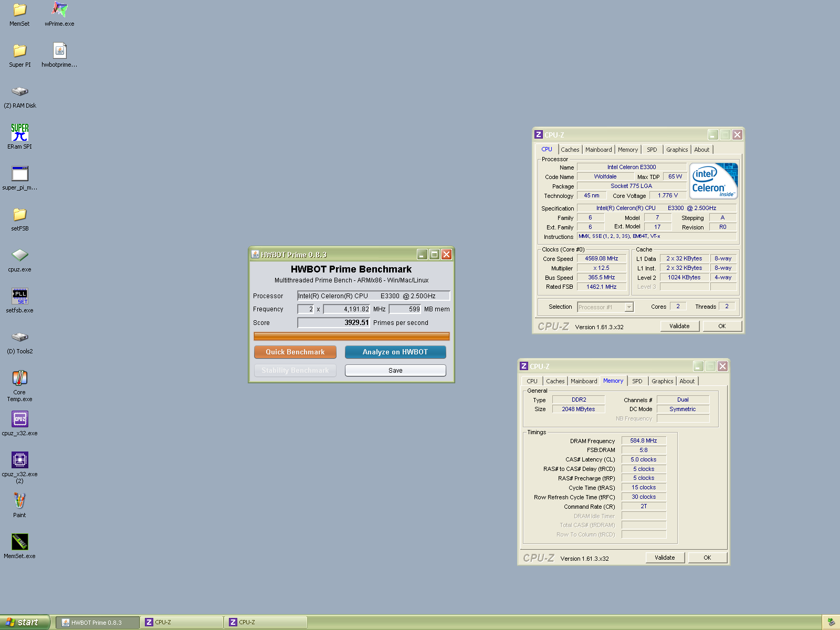Open About tab in upper CPU-Z window
The image size is (840, 630).
pyautogui.click(x=701, y=150)
